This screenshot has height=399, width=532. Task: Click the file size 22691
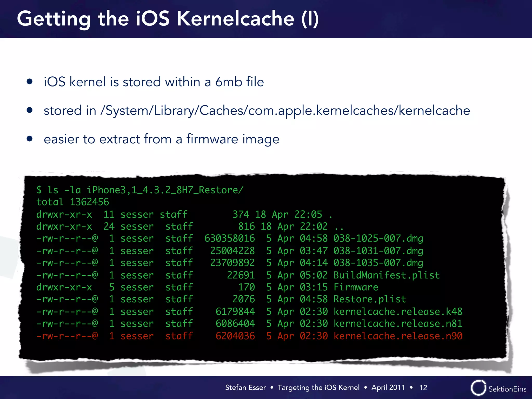[241, 275]
